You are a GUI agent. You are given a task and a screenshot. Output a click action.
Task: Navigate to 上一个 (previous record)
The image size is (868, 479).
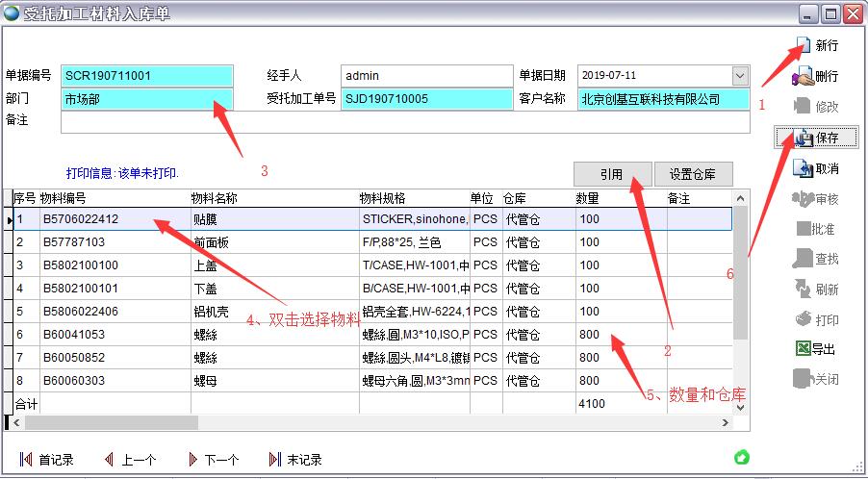click(x=110, y=460)
